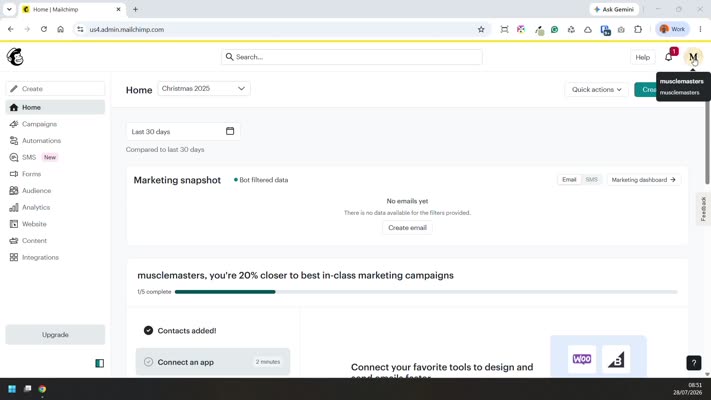Collapse the sidebar with panel icon

click(x=99, y=363)
